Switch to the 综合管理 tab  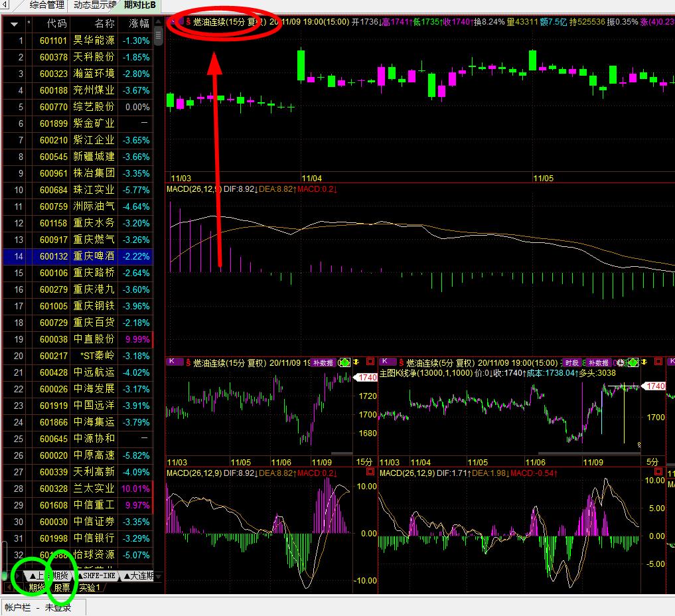point(47,5)
